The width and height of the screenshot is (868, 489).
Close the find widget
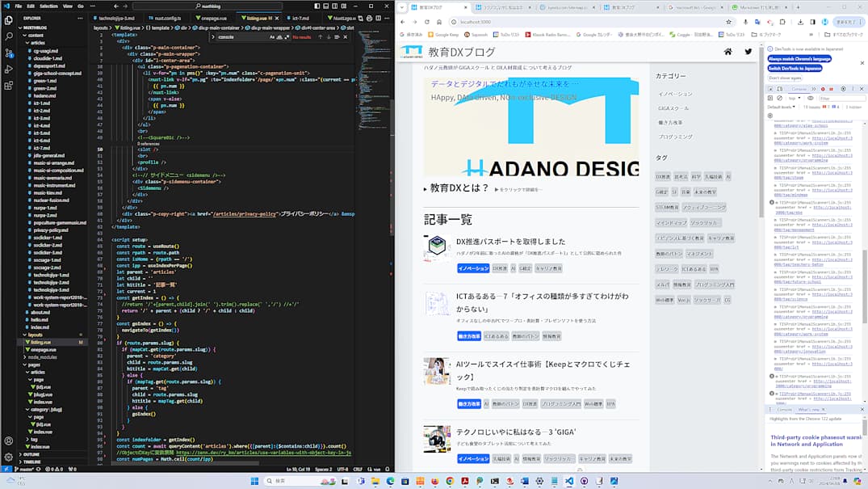click(346, 37)
